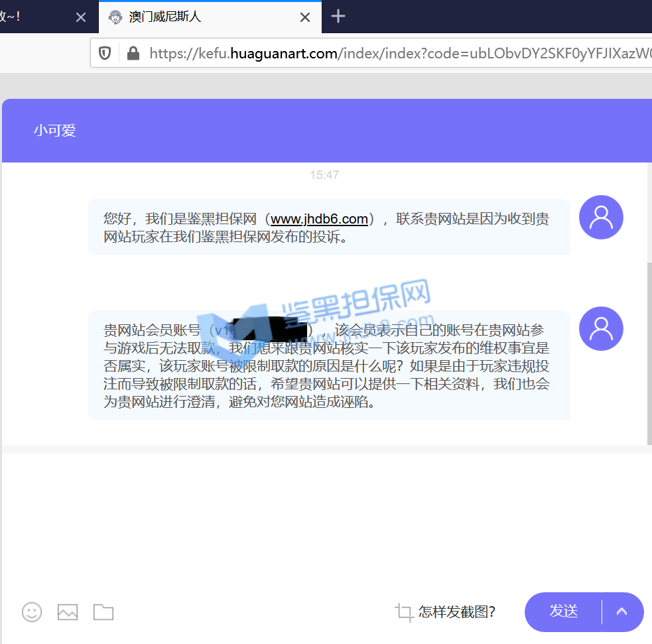Click the image upload icon
The image size is (652, 644).
coord(68,612)
